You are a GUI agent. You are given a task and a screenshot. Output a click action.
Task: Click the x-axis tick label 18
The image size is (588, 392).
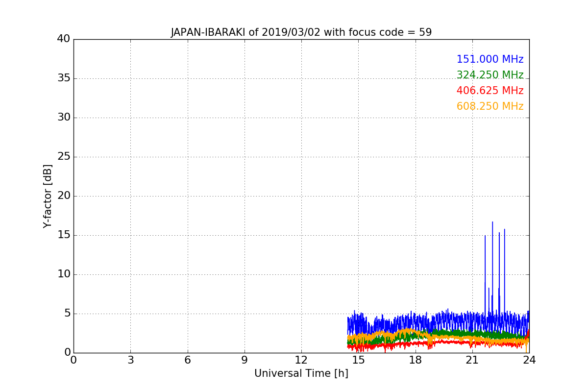pyautogui.click(x=416, y=360)
